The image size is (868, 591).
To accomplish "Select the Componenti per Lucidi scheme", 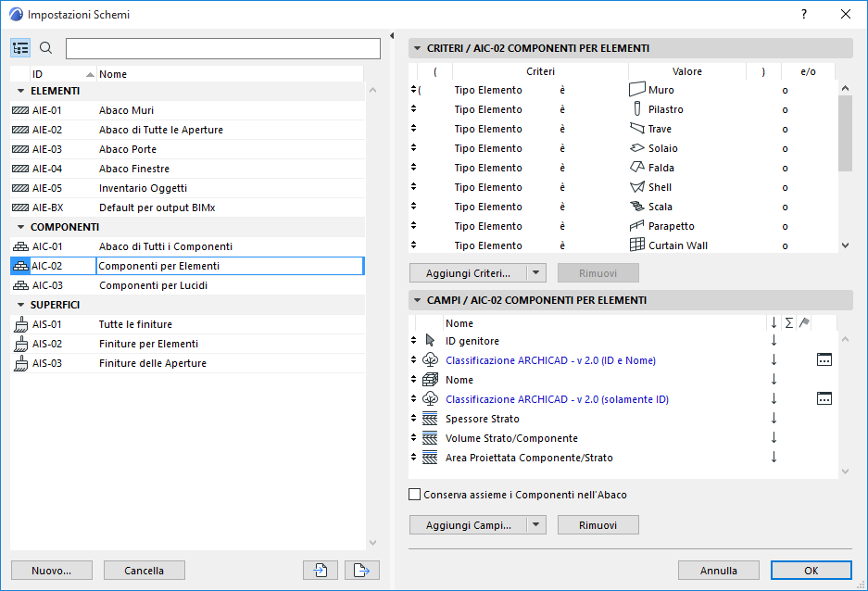I will click(x=188, y=285).
